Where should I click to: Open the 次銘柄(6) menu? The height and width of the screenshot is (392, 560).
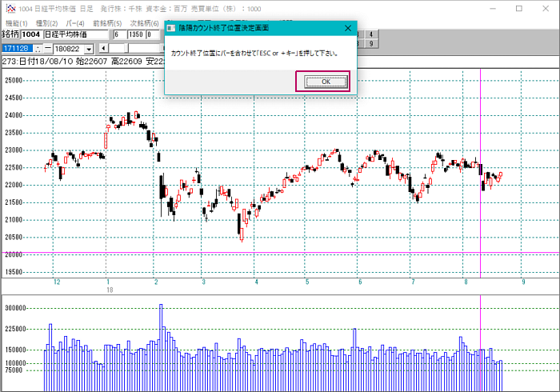tap(144, 23)
